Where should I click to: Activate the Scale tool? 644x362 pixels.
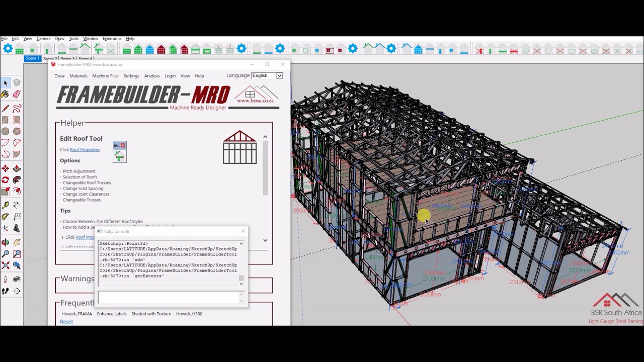pos(6,192)
